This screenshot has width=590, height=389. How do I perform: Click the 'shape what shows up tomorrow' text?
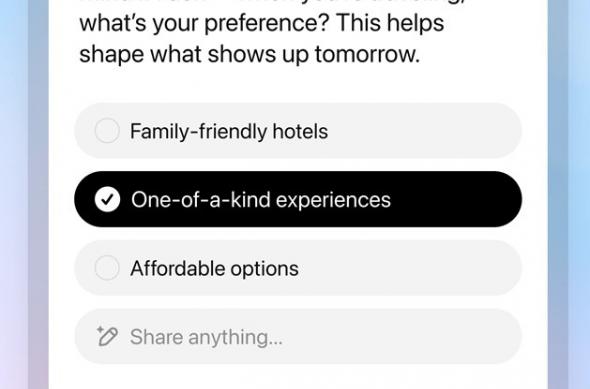pyautogui.click(x=249, y=55)
